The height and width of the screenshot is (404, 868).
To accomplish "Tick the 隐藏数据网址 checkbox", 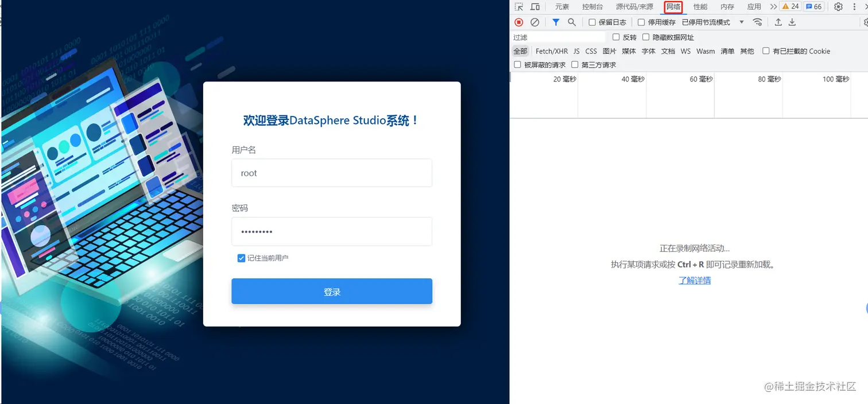I will (646, 37).
